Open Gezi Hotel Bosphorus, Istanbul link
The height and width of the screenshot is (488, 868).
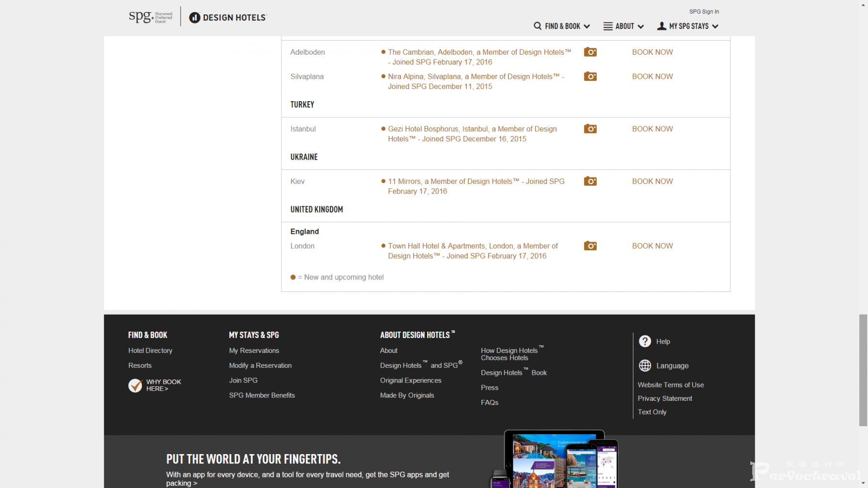pos(472,134)
